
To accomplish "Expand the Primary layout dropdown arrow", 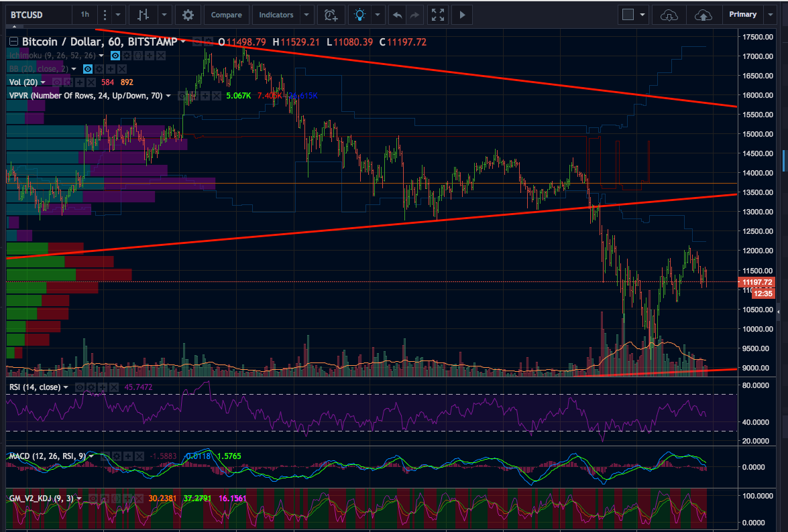I will pyautogui.click(x=771, y=15).
